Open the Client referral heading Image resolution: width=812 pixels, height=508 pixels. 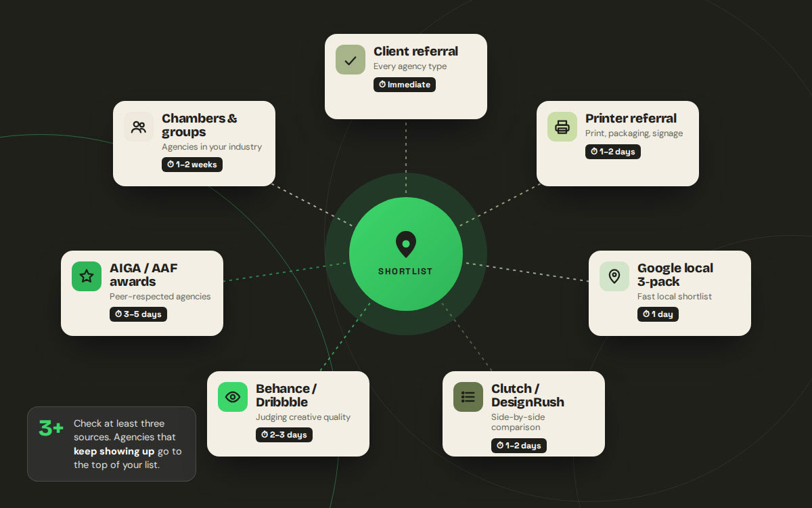tap(415, 51)
